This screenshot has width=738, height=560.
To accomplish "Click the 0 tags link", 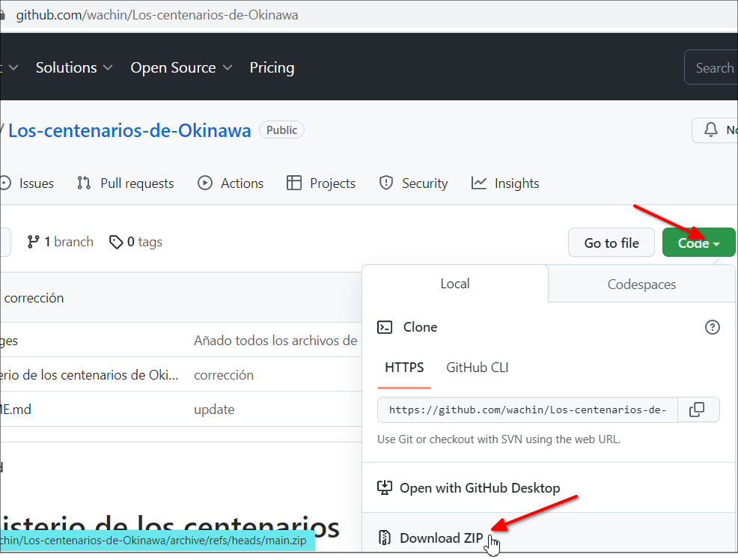I will (x=135, y=242).
